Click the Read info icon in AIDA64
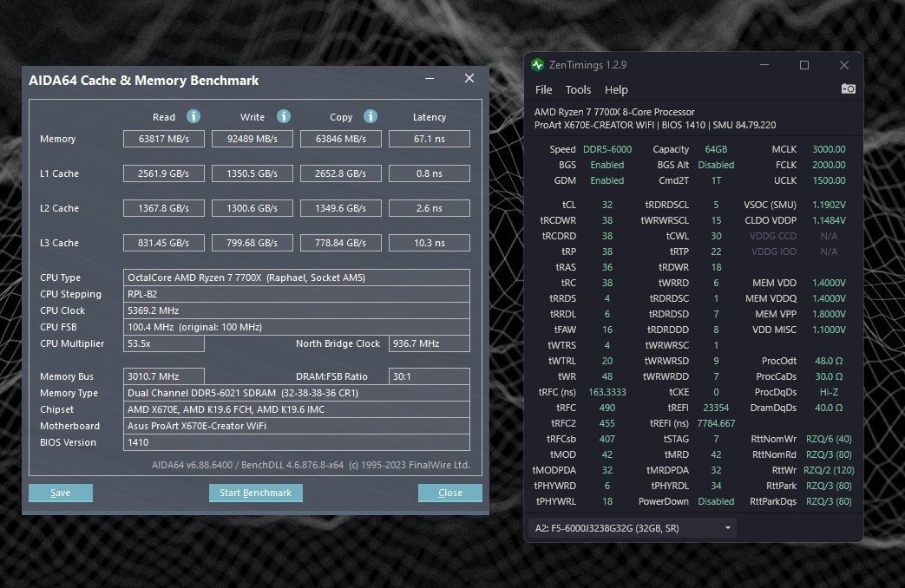 pyautogui.click(x=193, y=116)
